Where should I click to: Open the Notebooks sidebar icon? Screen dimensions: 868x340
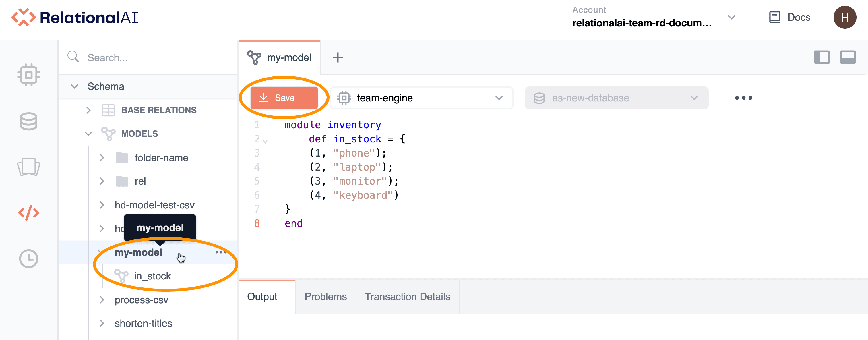(x=29, y=167)
